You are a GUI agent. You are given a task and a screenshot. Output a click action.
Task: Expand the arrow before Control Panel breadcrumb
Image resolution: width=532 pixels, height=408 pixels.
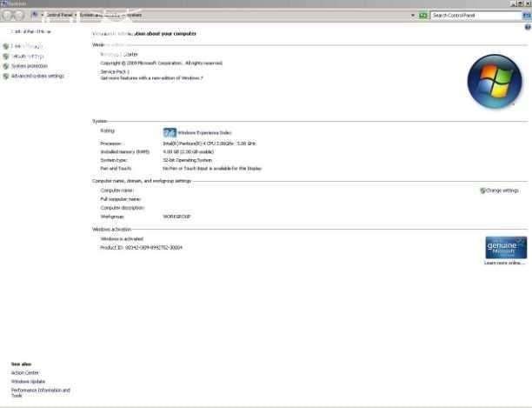click(42, 15)
